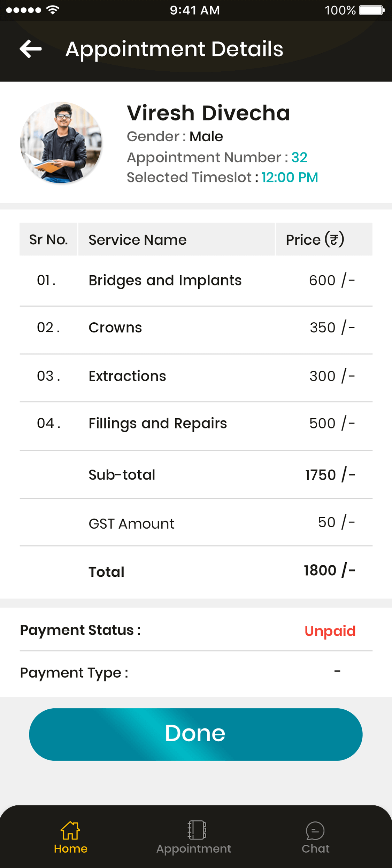
Task: Tap the Price column header
Action: click(x=315, y=240)
